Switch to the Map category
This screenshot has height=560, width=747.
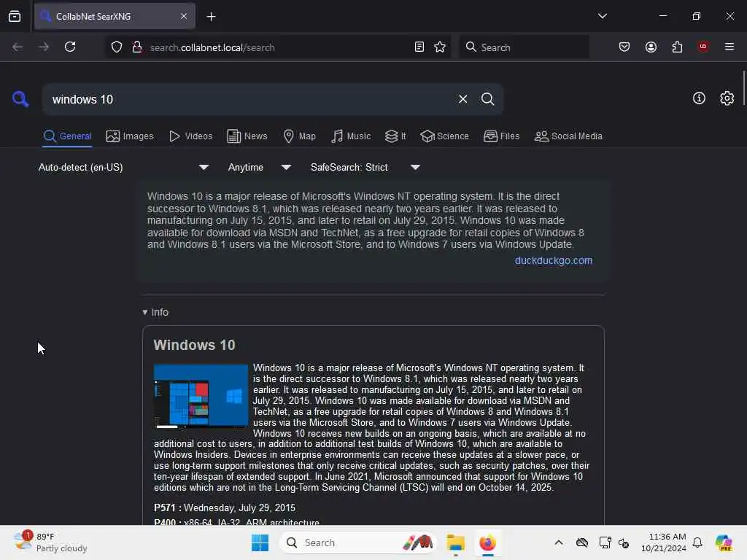pos(300,136)
